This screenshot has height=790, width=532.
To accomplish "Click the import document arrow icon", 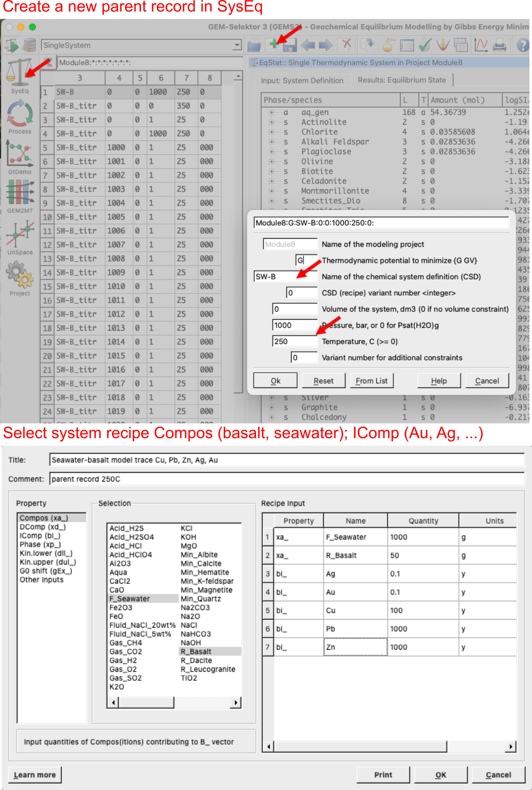I will 367,45.
